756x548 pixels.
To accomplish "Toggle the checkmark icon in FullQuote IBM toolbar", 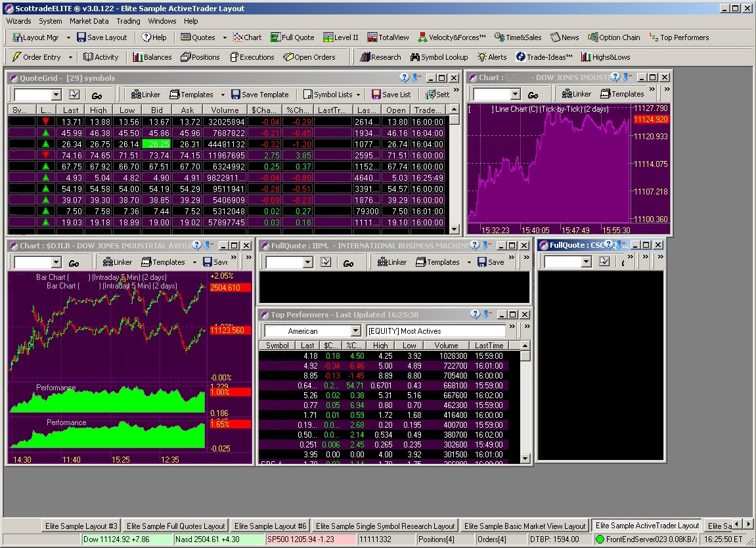I will point(326,262).
